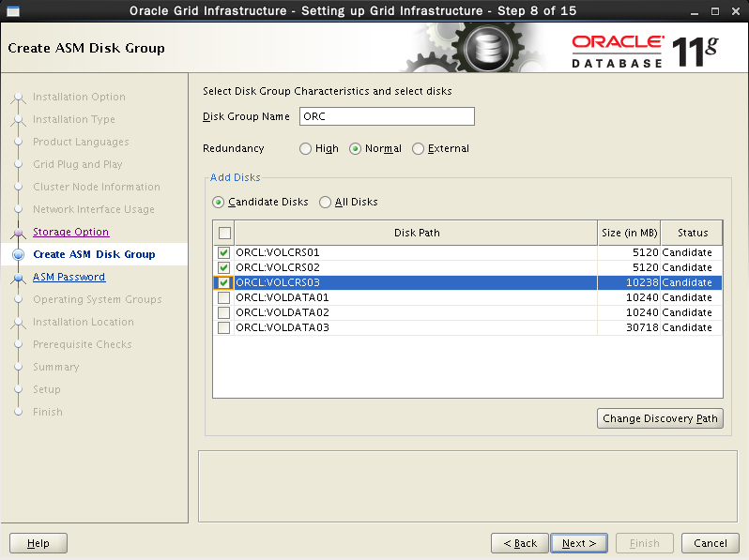The image size is (749, 560).
Task: Choose External redundancy option
Action: coord(419,149)
